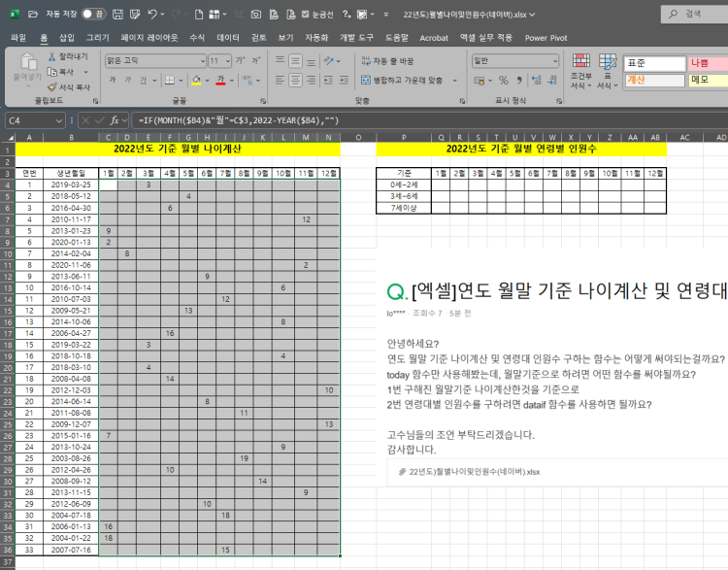Toggle the AutoSave (자동 저장) switch
The height and width of the screenshot is (570, 728).
click(x=93, y=15)
